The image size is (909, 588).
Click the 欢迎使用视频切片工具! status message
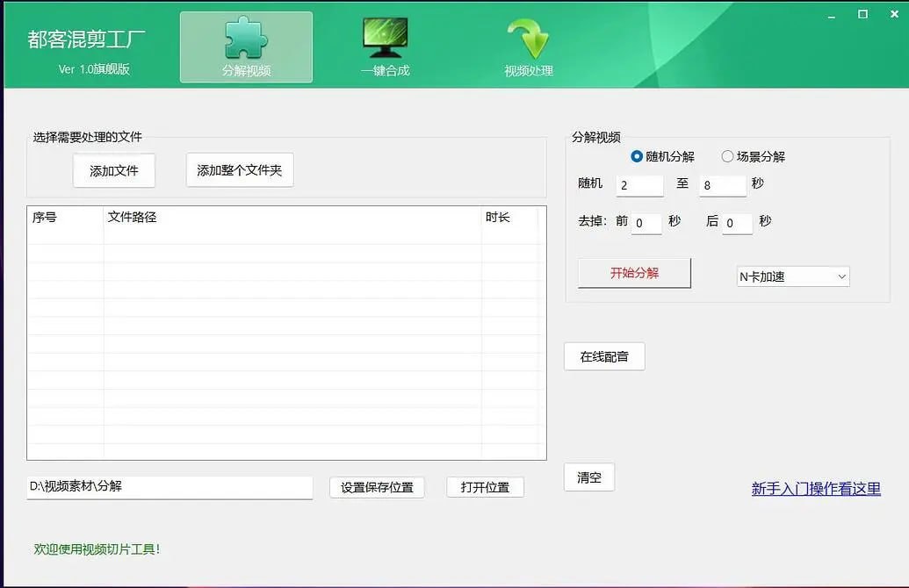coord(97,549)
